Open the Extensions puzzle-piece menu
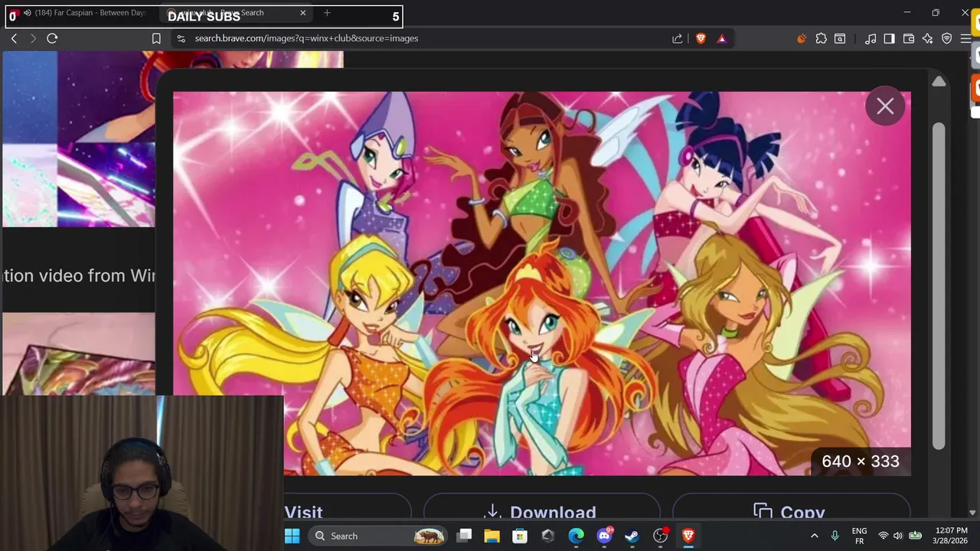980x551 pixels. click(x=822, y=38)
